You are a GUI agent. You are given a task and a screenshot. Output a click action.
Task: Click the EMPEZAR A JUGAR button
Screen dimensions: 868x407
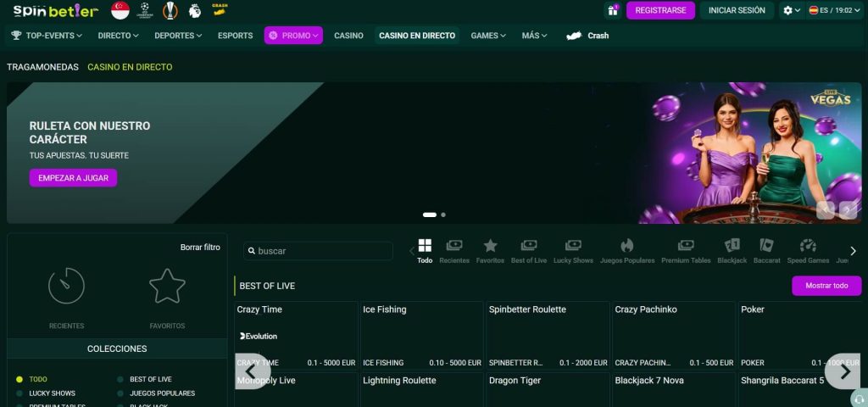pyautogui.click(x=73, y=178)
